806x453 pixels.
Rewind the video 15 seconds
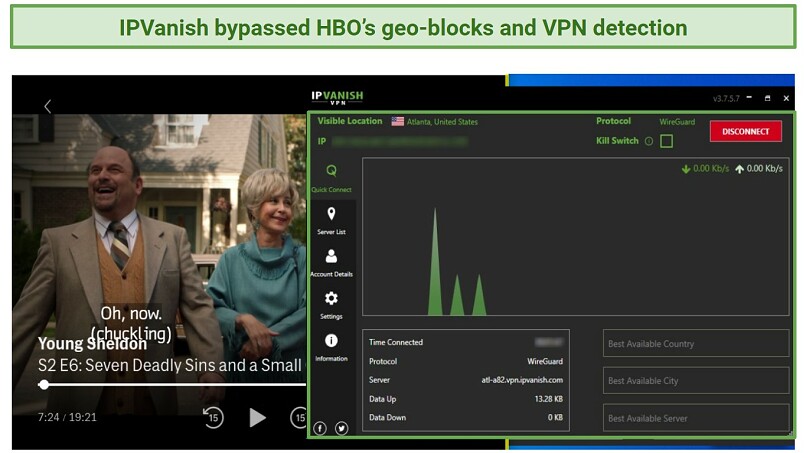213,418
